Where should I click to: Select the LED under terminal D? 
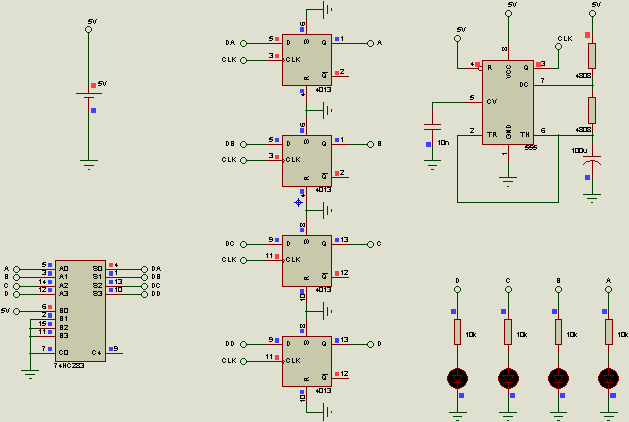coord(457,379)
